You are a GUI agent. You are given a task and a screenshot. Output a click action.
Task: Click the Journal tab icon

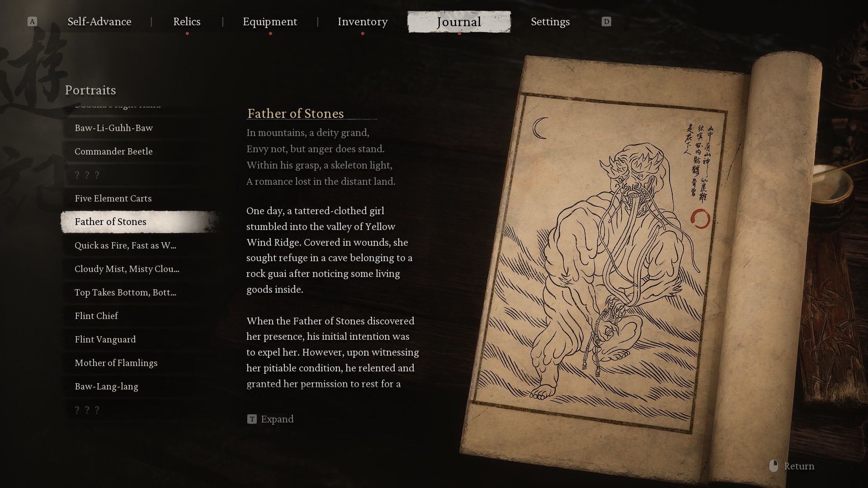click(459, 21)
